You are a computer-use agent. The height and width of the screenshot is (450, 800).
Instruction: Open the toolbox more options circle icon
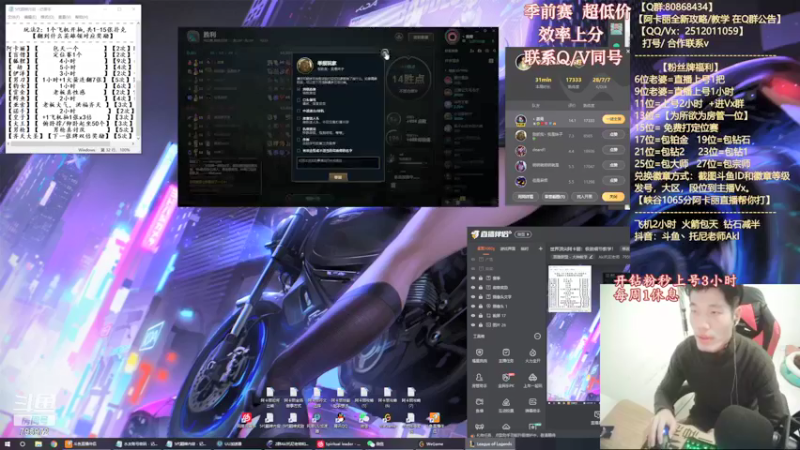click(537, 336)
